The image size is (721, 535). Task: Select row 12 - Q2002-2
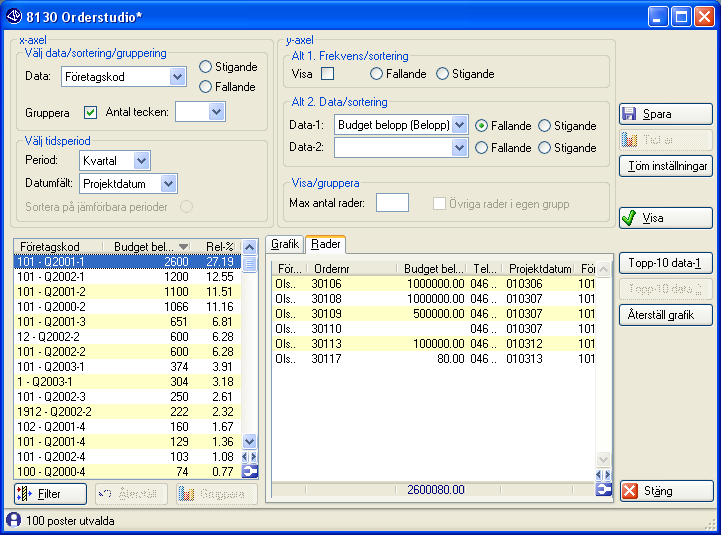click(128, 337)
